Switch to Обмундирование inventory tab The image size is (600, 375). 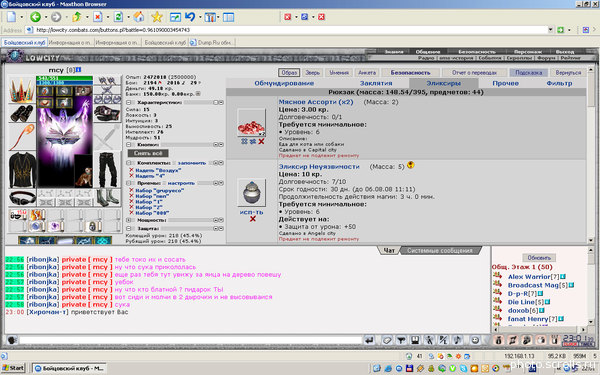[x=284, y=83]
